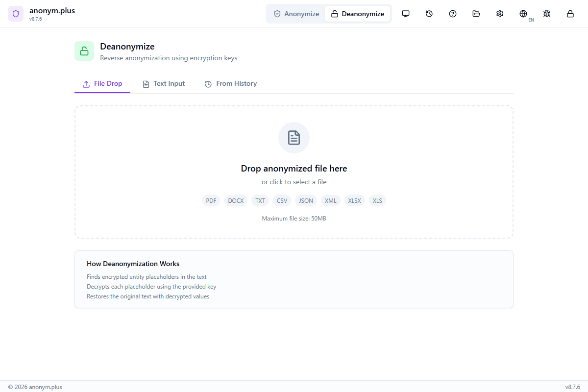Click the anonym.plus shield logo
The height and width of the screenshot is (392, 588).
tap(16, 14)
